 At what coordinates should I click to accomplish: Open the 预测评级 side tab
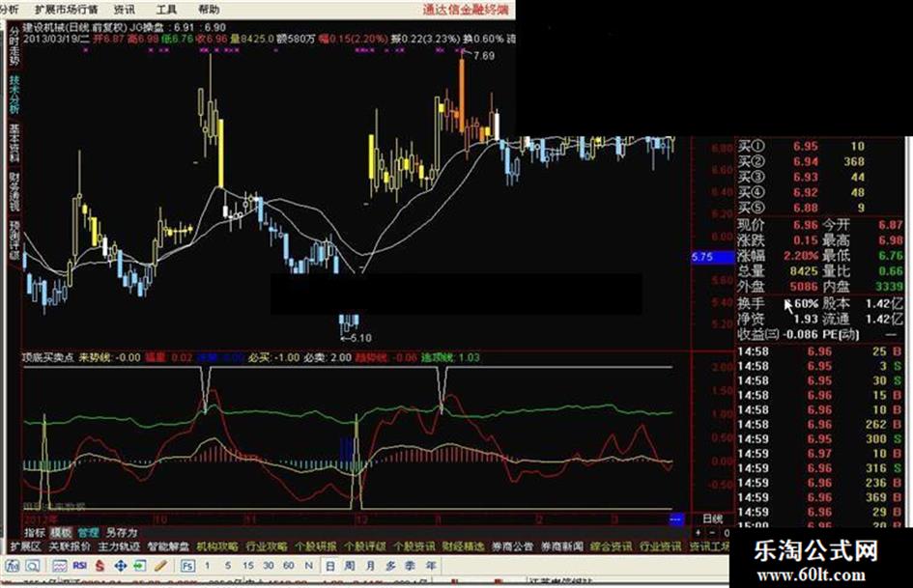pos(14,239)
